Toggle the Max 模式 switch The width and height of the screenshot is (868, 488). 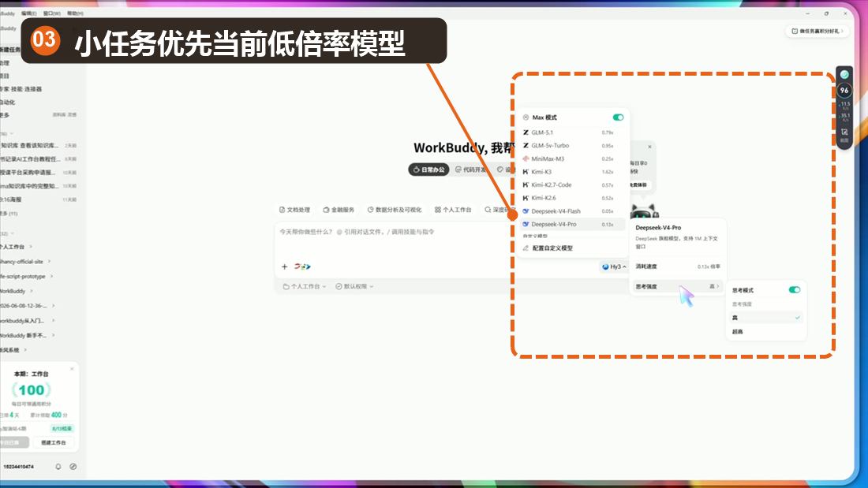(x=618, y=117)
